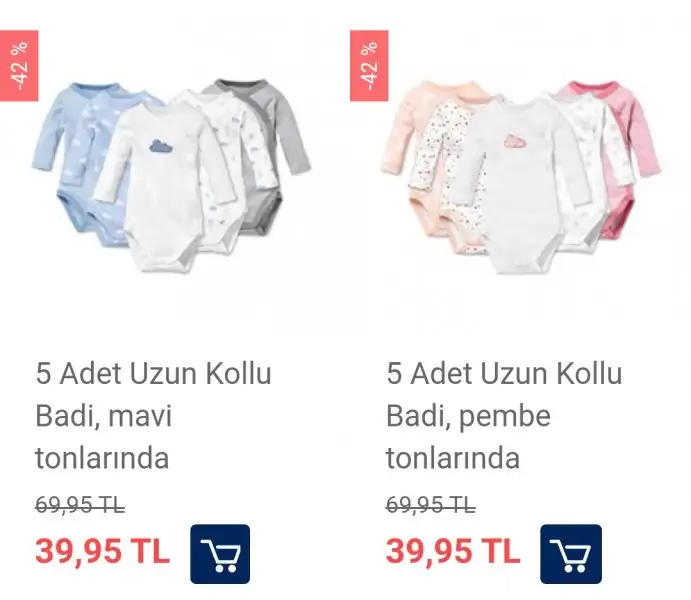691x600 pixels.
Task: Open the '5 Adet Uzun Kollu Badi, pembe tonlarında' title
Action: coord(504,416)
